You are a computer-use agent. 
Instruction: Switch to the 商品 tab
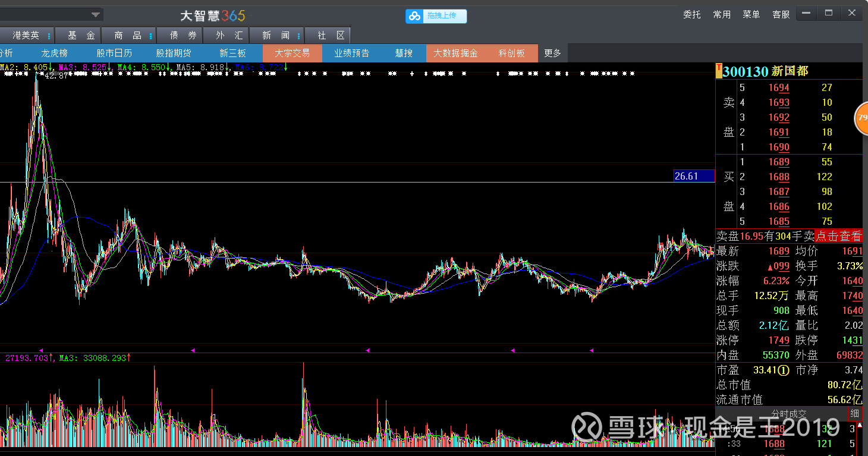pos(128,36)
